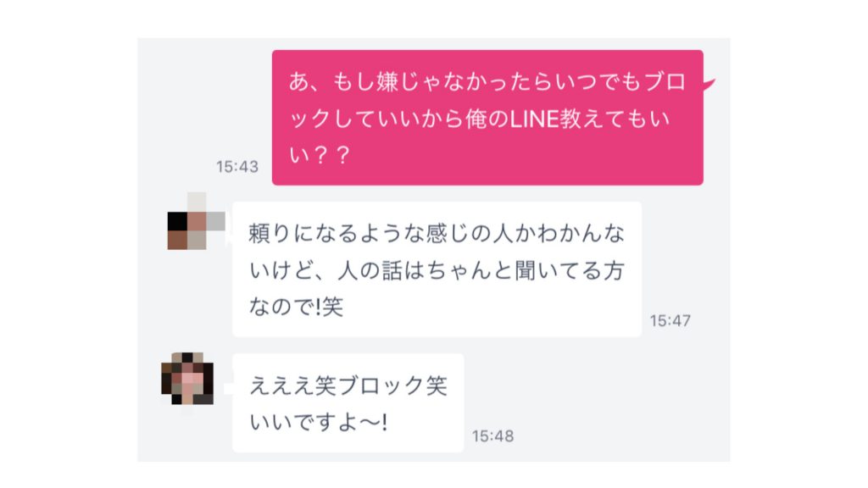Select the white bubble starting 頼りになるような
The height and width of the screenshot is (488, 868).
point(437,269)
